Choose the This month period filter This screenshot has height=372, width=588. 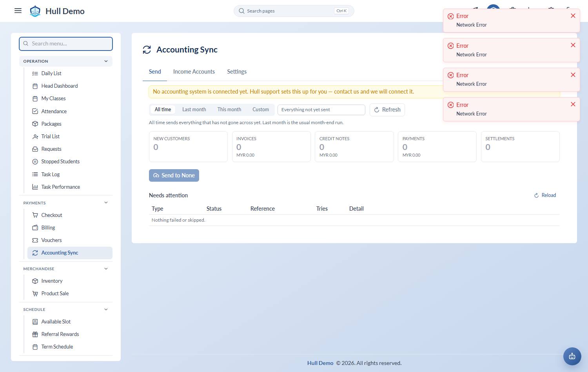pos(229,110)
